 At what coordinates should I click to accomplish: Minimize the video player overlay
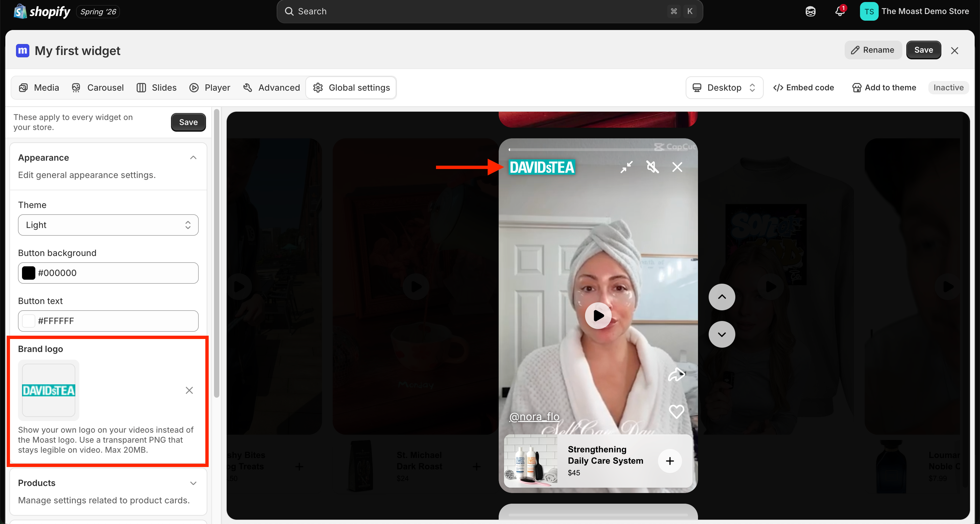point(627,167)
